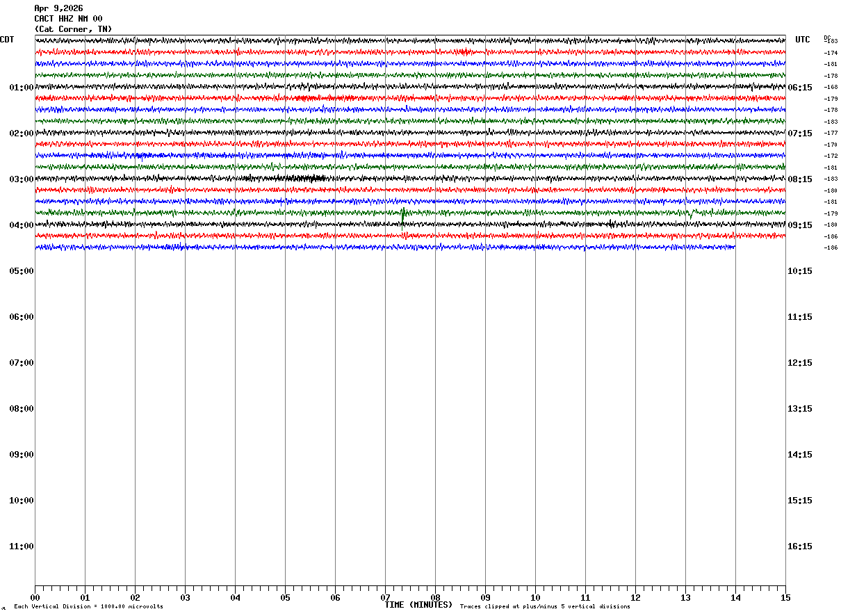Click minute tick label 10 on x-axis
This screenshot has height=616, width=841.
pos(535,597)
